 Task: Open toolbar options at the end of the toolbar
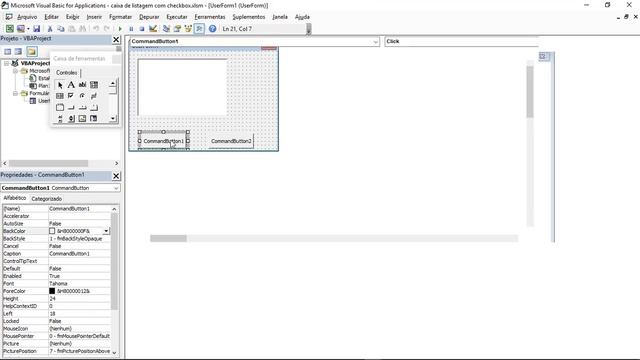[309, 29]
